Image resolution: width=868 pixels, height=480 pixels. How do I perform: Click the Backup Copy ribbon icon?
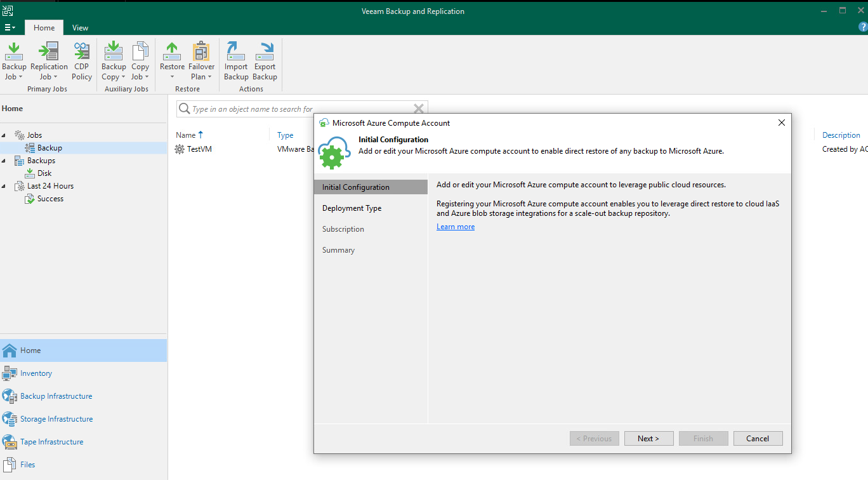click(114, 51)
